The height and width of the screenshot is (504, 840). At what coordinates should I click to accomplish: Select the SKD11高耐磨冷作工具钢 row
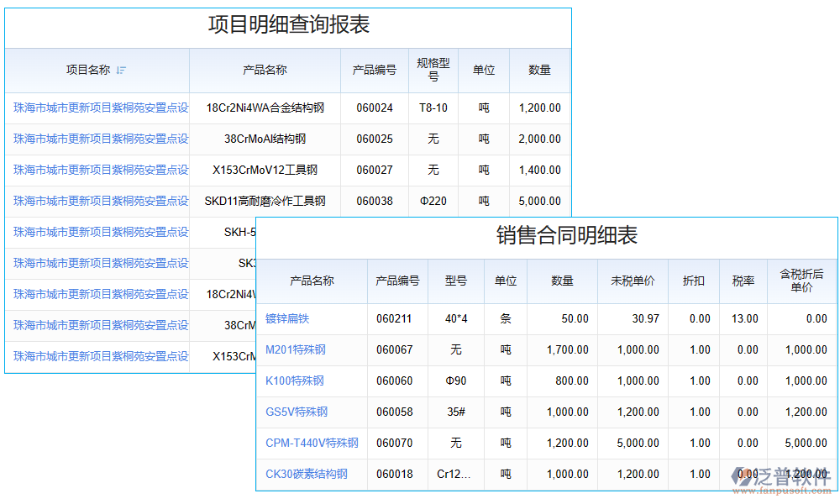(x=265, y=201)
